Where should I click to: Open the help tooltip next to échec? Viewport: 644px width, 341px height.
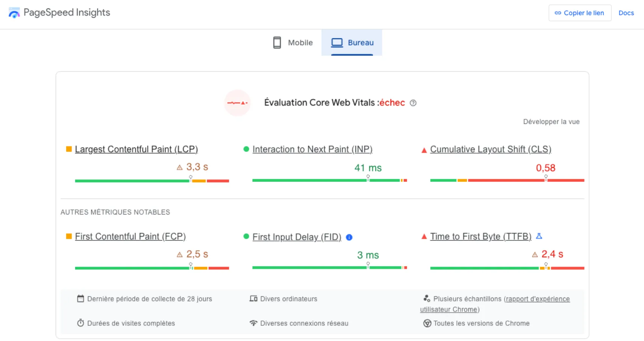413,103
